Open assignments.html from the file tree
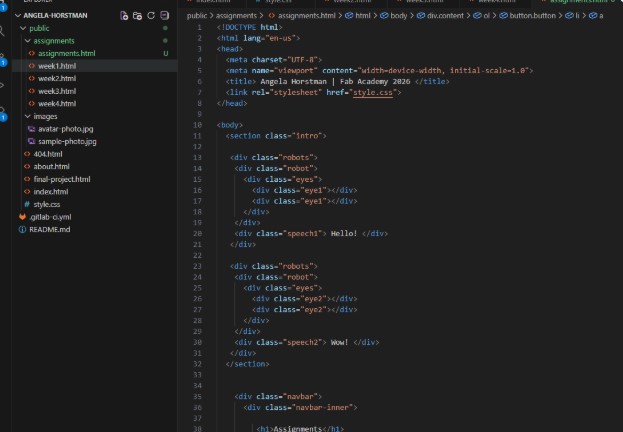 click(67, 53)
